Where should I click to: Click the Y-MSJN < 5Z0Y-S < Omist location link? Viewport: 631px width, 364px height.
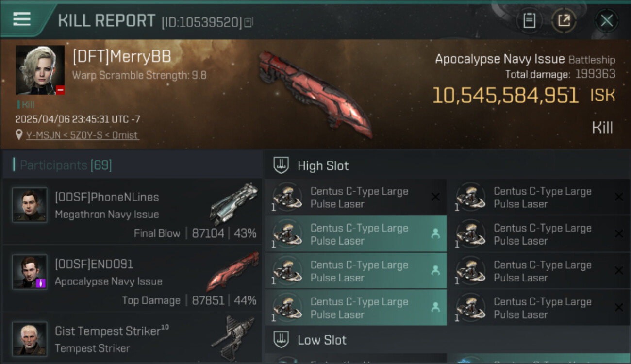coord(82,135)
